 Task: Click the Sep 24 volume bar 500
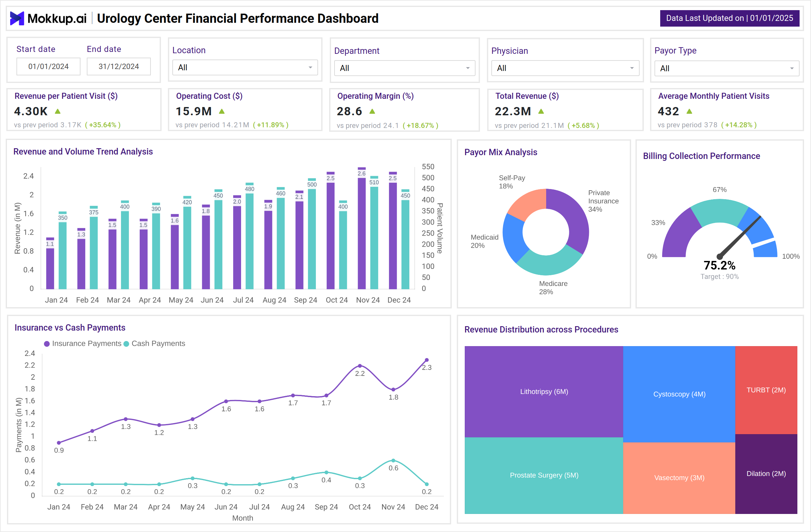(x=312, y=234)
